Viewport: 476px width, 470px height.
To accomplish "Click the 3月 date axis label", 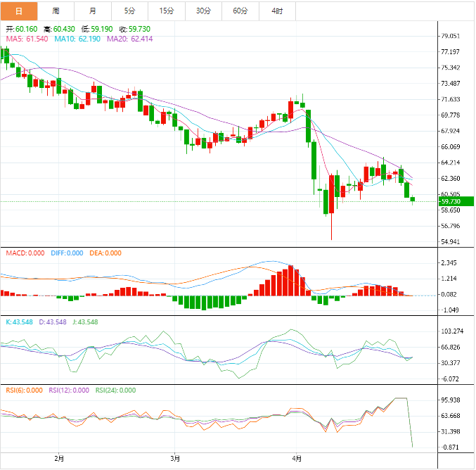I will pyautogui.click(x=175, y=459).
